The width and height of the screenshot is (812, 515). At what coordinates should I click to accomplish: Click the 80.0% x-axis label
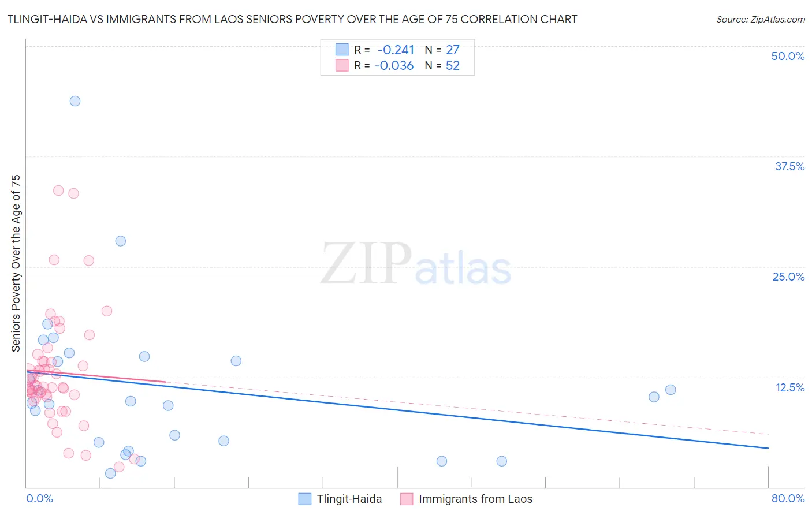pyautogui.click(x=788, y=498)
